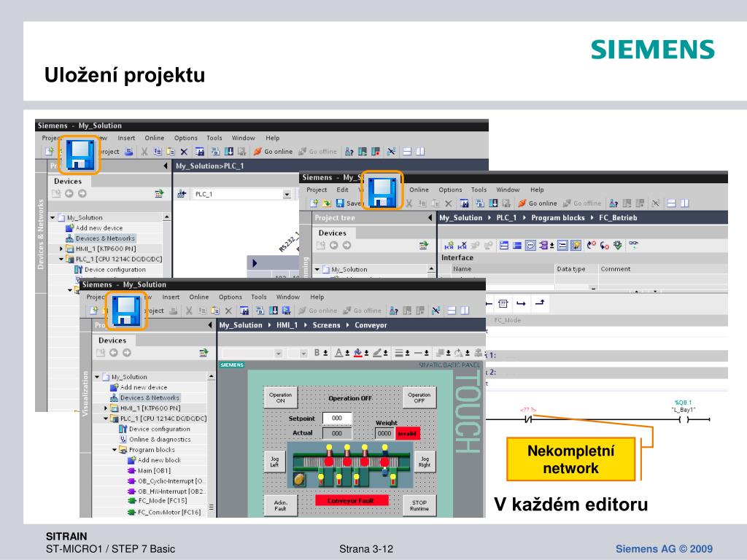Click Cut icon in PLC_1 window toolbar

pos(144,152)
